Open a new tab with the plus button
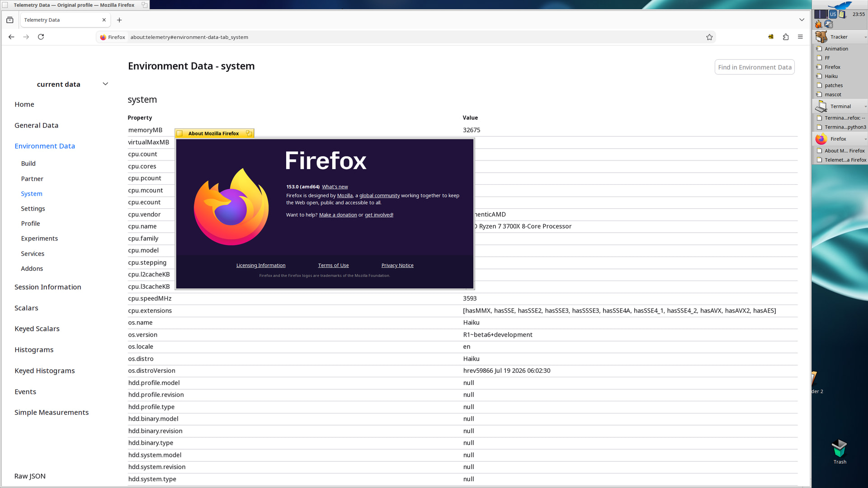Image resolution: width=868 pixels, height=488 pixels. point(119,20)
